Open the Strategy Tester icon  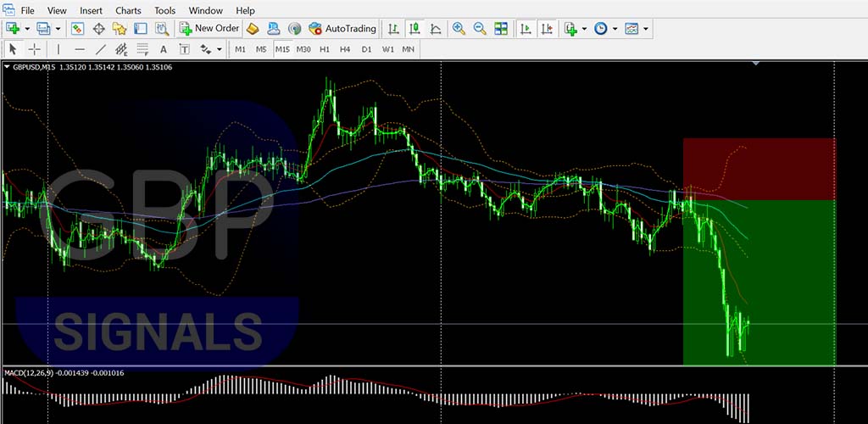tap(162, 28)
